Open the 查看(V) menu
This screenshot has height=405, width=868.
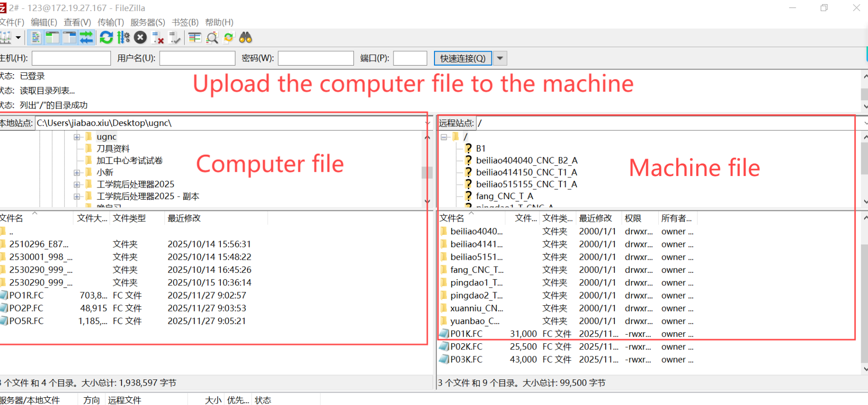77,22
